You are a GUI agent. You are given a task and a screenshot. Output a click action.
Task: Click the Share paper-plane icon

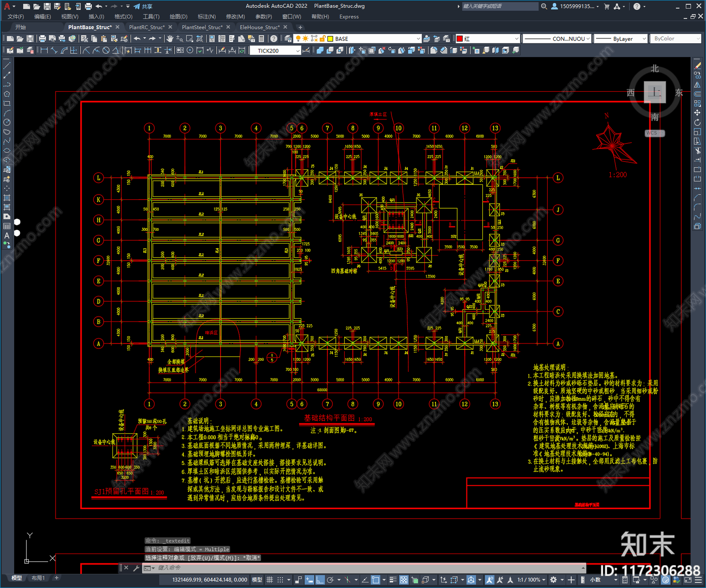tap(137, 6)
